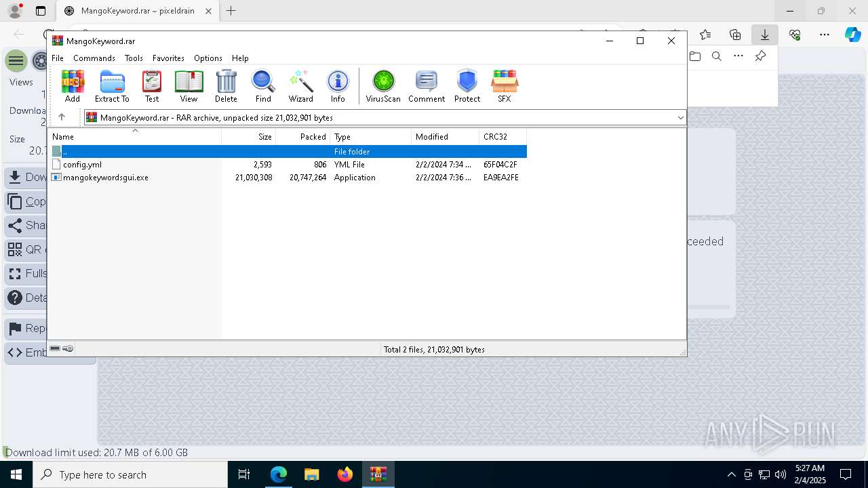This screenshot has height=488, width=868.
Task: Open the Options menu
Action: (208, 58)
